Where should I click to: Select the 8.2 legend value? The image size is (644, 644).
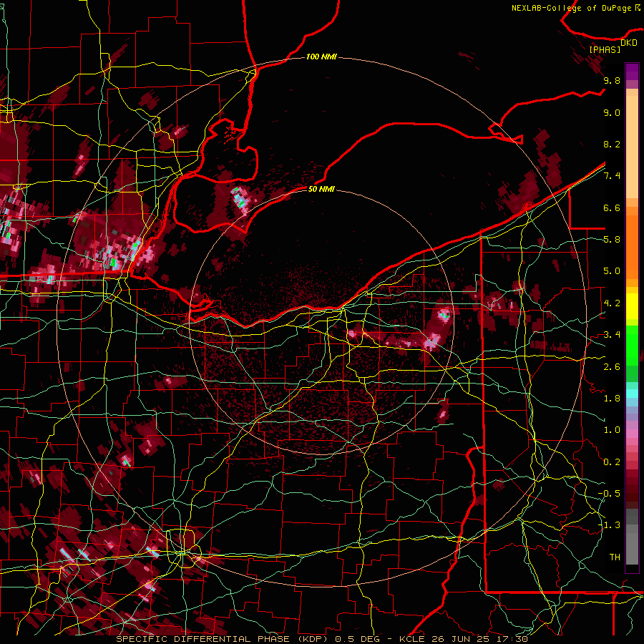tap(612, 144)
